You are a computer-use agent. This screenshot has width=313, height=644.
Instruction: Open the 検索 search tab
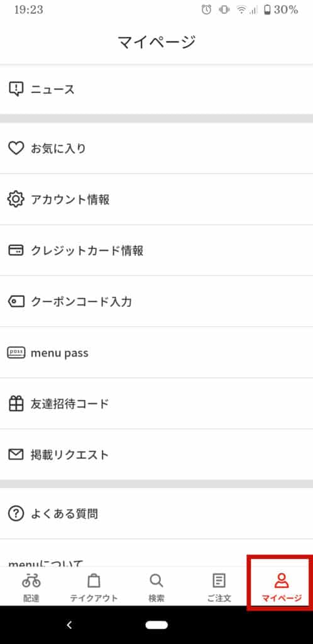click(156, 587)
